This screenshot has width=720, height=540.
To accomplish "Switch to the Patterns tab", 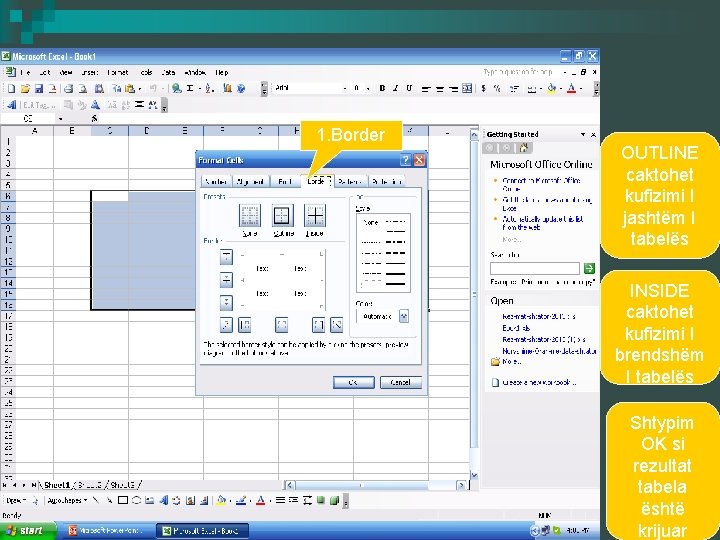I will (x=350, y=181).
